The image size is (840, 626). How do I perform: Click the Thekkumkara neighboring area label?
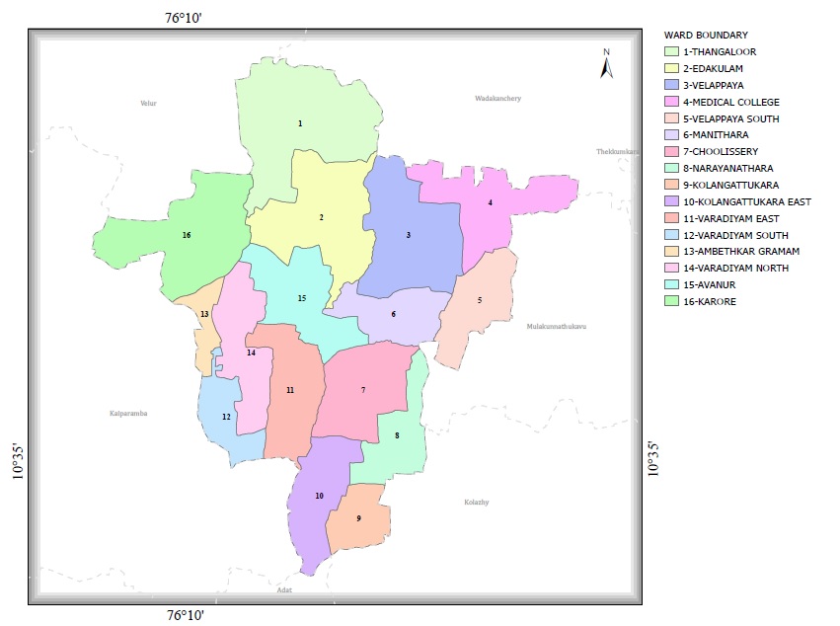tap(617, 152)
